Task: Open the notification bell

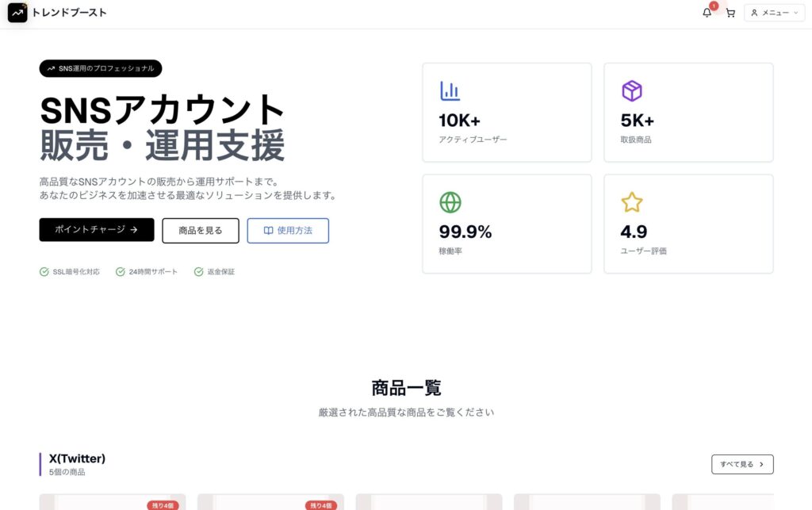Action: click(x=707, y=13)
